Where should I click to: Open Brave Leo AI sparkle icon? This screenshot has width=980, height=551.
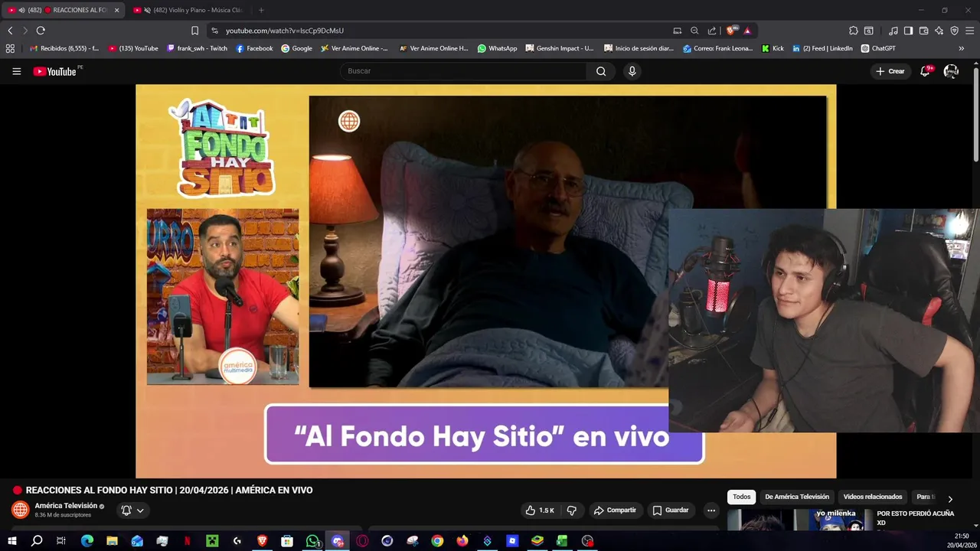click(x=939, y=31)
